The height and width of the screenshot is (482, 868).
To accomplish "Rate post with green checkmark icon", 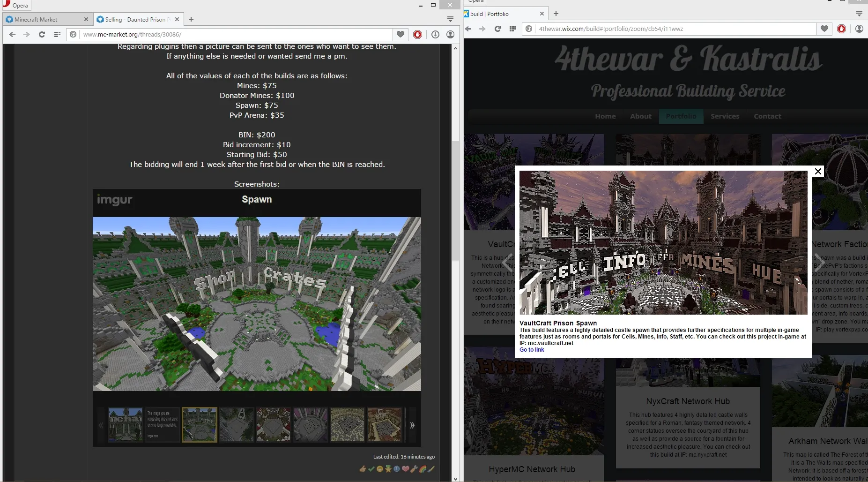I will coord(371,469).
